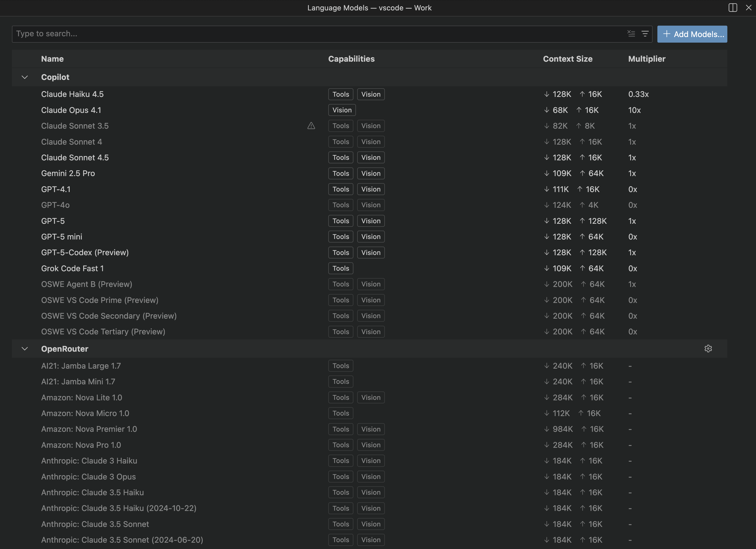Sort by the Context Size column header
Image resolution: width=756 pixels, height=549 pixels.
pos(568,59)
